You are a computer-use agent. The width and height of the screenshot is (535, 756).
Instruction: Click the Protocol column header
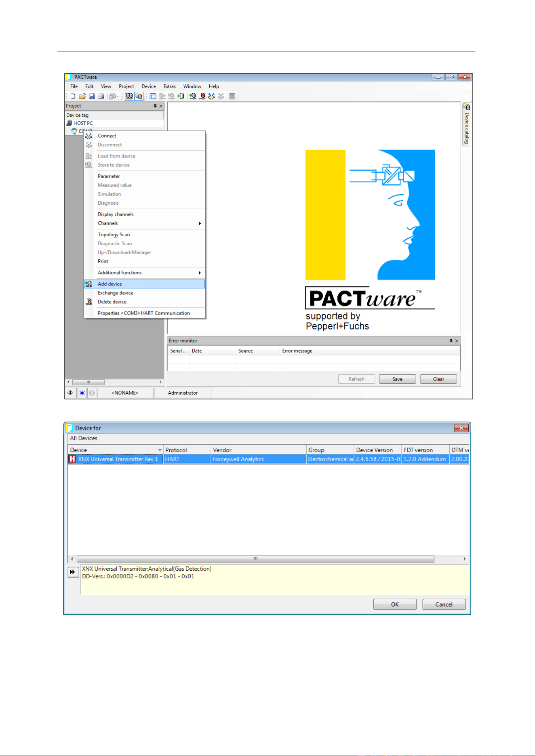click(x=187, y=450)
